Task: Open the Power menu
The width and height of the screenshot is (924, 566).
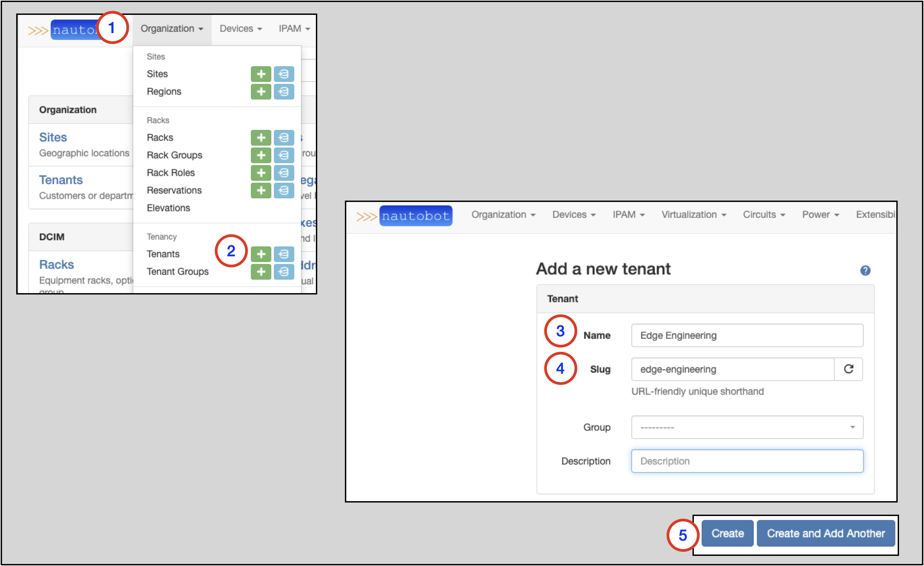Action: coord(820,214)
